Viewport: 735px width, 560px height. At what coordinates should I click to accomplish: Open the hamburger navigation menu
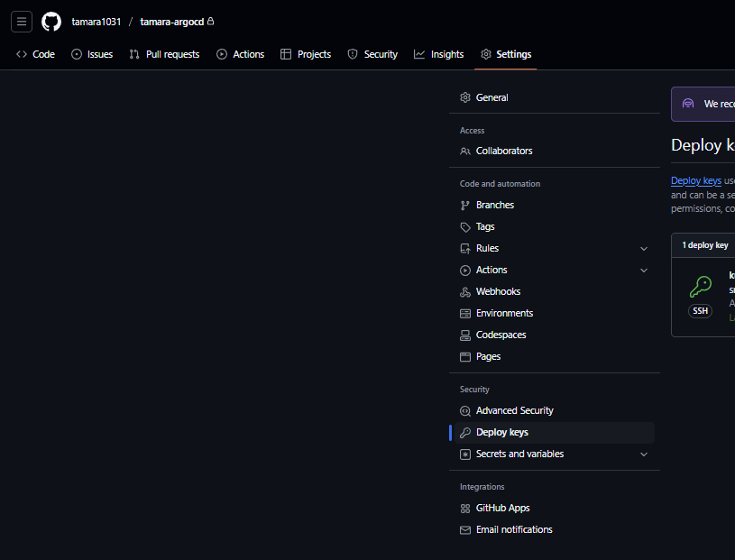click(22, 22)
